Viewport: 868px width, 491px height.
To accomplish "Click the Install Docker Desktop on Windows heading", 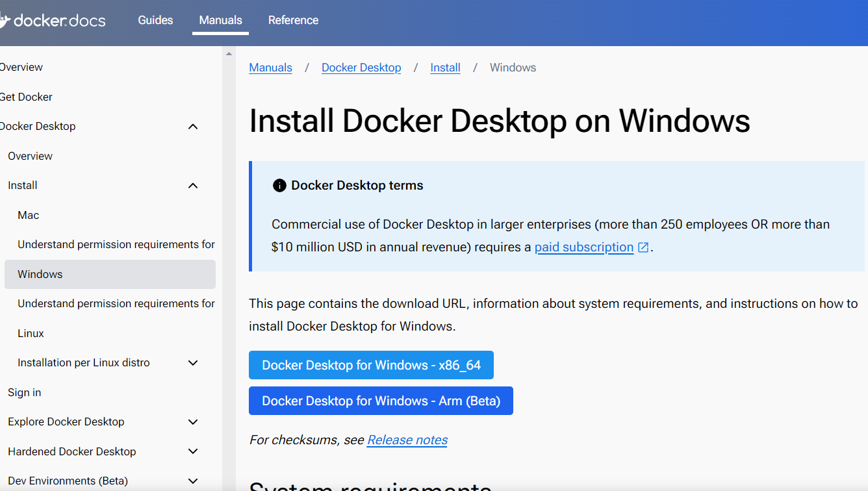I will [x=500, y=121].
